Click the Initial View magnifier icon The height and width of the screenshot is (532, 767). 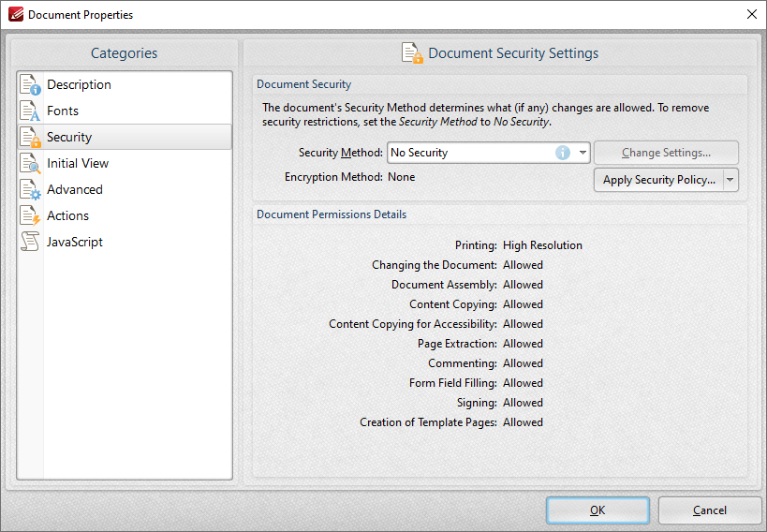30,164
